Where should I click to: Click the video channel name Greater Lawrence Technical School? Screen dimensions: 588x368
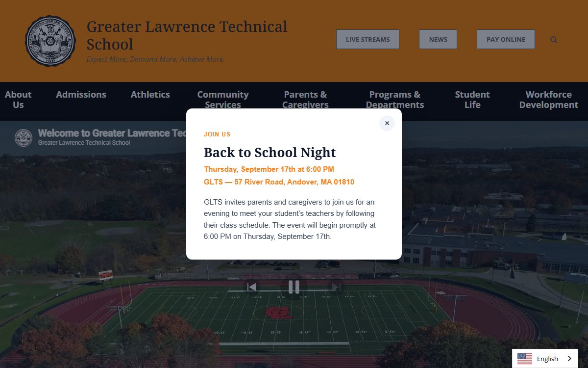pos(84,143)
